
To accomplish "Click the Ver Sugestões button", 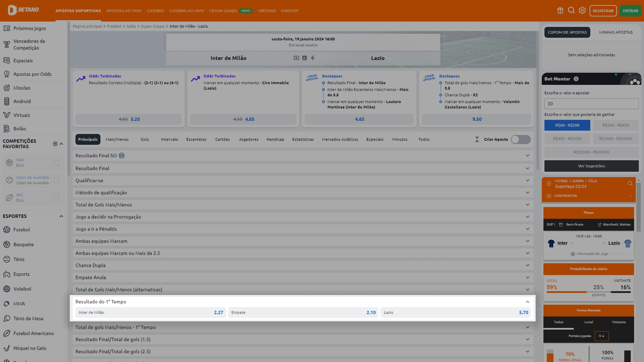I will [591, 166].
